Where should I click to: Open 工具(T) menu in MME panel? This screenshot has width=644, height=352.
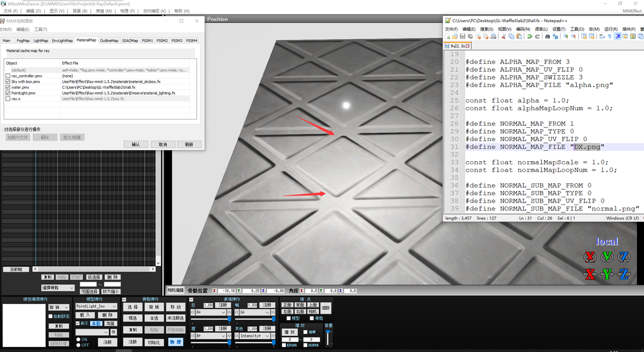[41, 30]
